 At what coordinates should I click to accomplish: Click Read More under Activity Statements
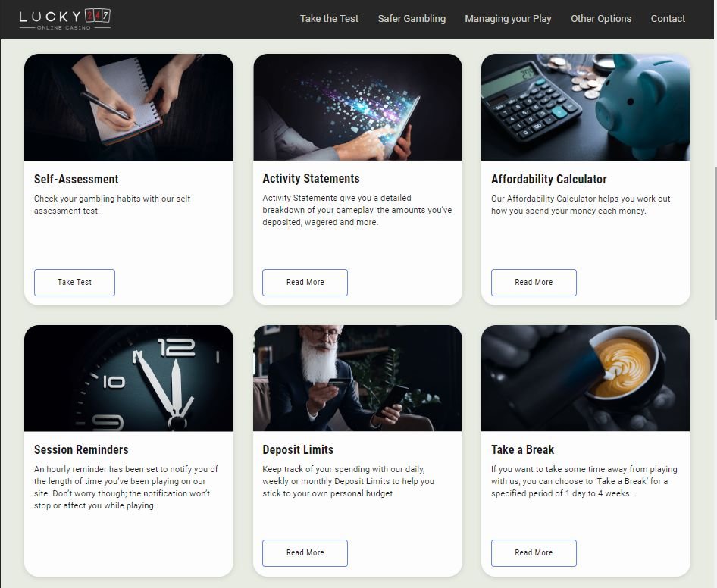pyautogui.click(x=305, y=283)
